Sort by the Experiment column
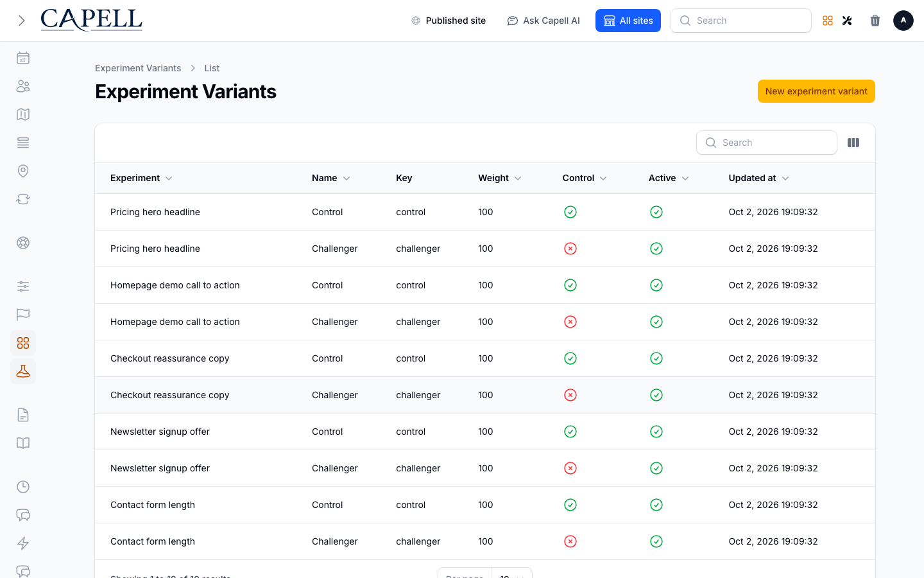 (141, 178)
